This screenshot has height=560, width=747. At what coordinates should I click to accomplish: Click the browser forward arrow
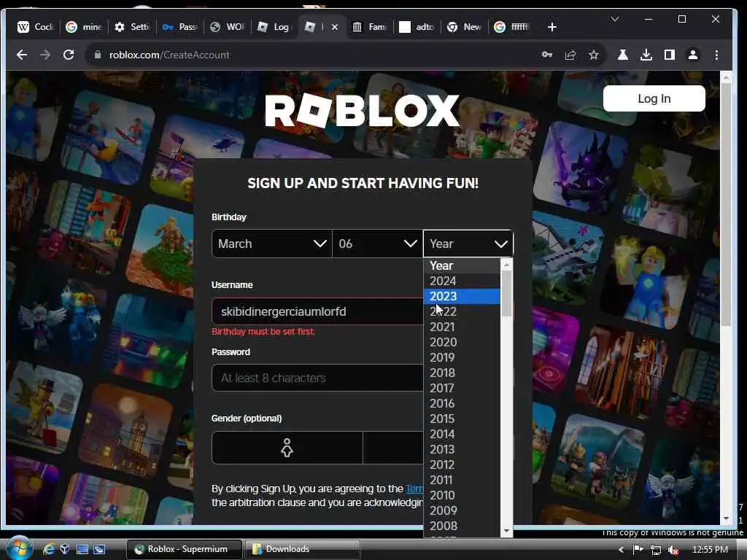pyautogui.click(x=45, y=55)
